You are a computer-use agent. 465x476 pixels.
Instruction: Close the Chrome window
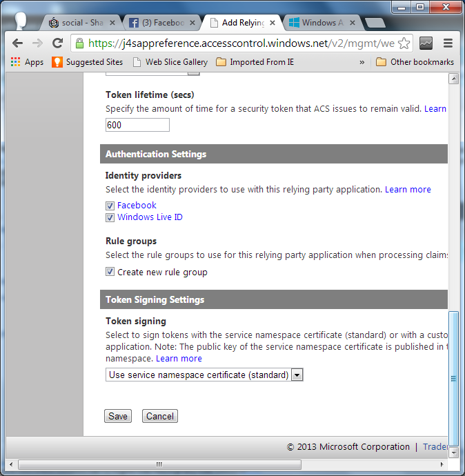(446, 8)
